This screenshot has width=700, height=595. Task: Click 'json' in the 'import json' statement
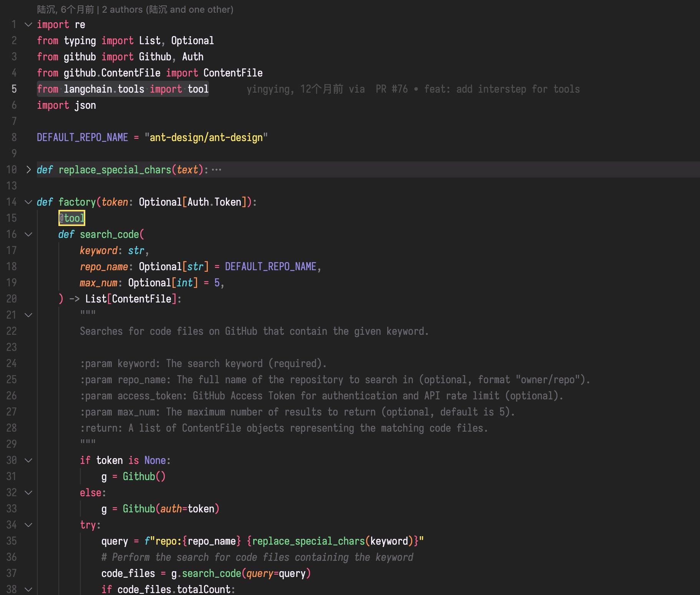[x=85, y=105]
